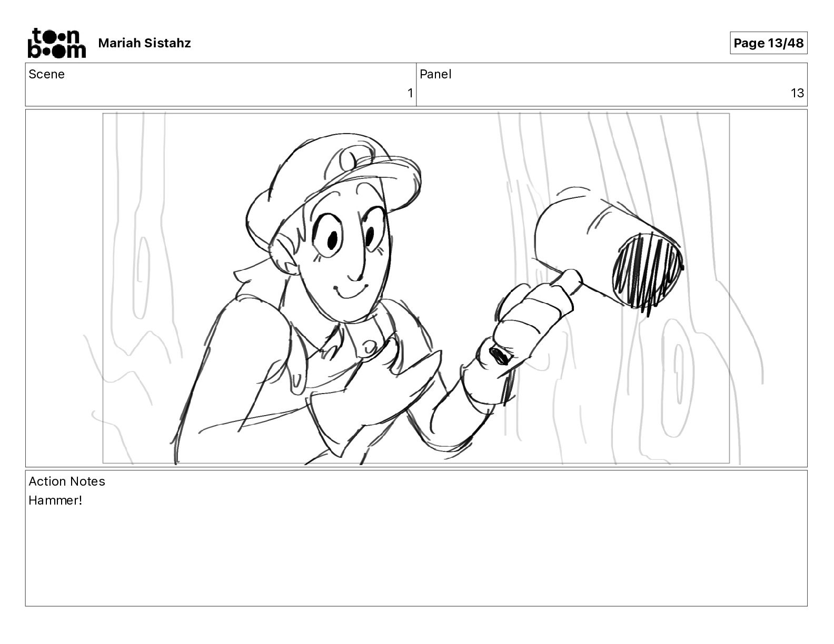Viewport: 834px width, 644px height.
Task: Click the 'Hammer!' action note text
Action: pyautogui.click(x=55, y=500)
